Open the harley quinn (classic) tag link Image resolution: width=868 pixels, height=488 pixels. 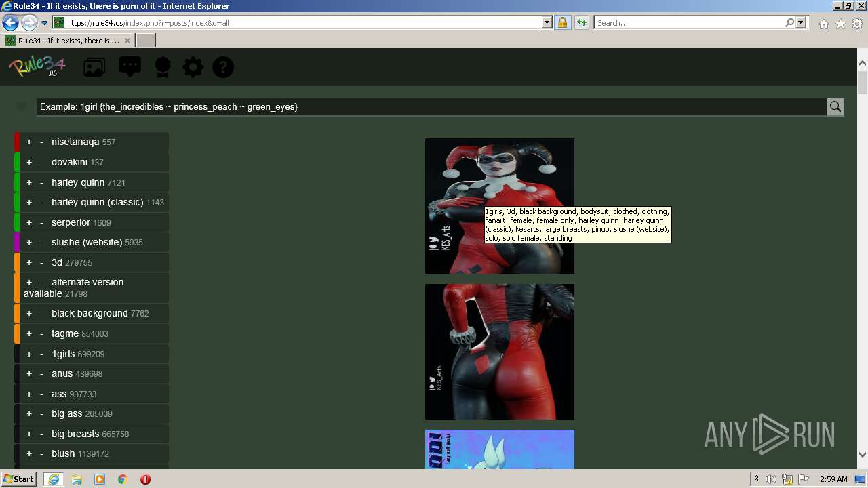point(97,202)
